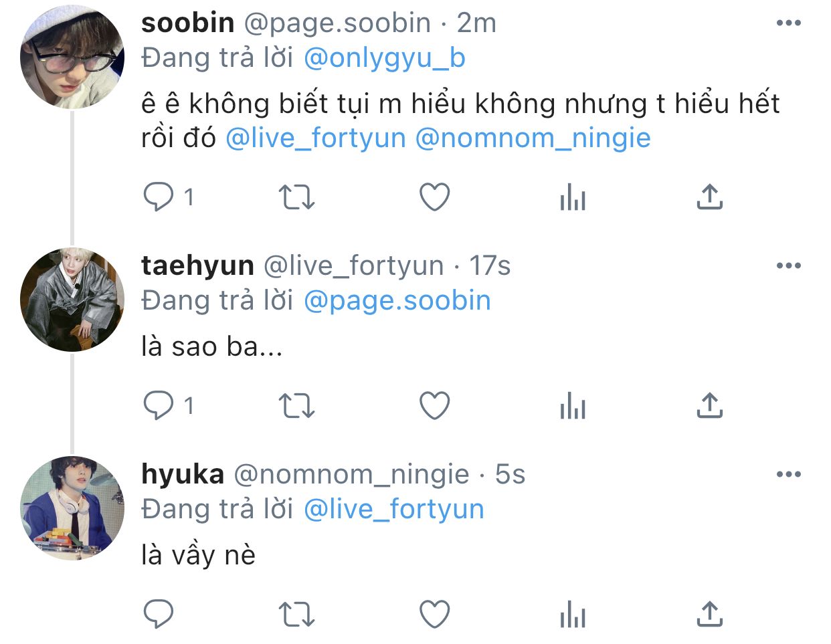View analytics for soobin's tweet
Screen dimensions: 831x644
tap(573, 198)
